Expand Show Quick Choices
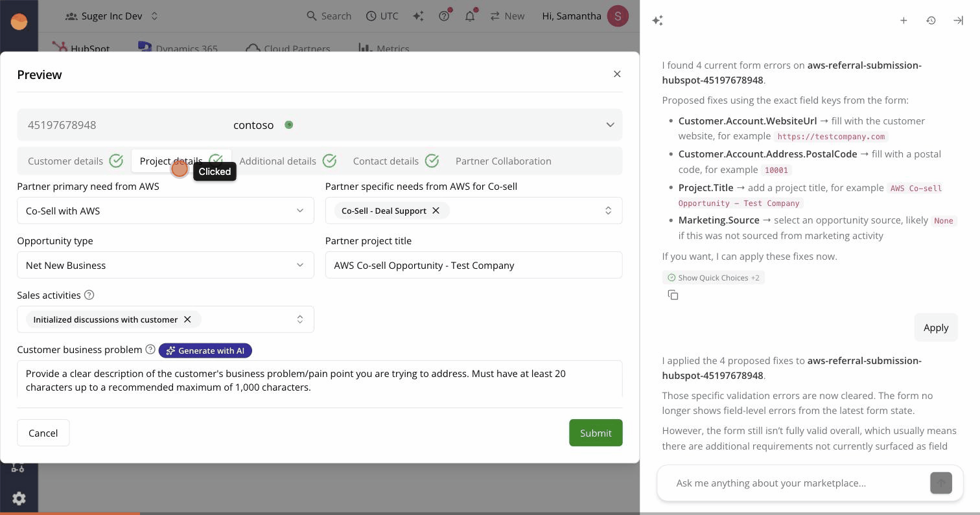Viewport: 980px width, 515px height. (713, 277)
